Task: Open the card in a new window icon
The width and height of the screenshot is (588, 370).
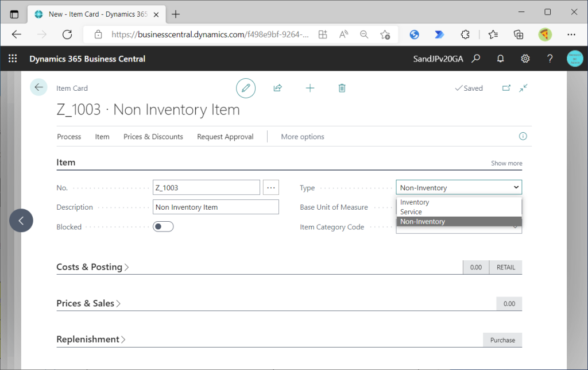Action: [506, 88]
